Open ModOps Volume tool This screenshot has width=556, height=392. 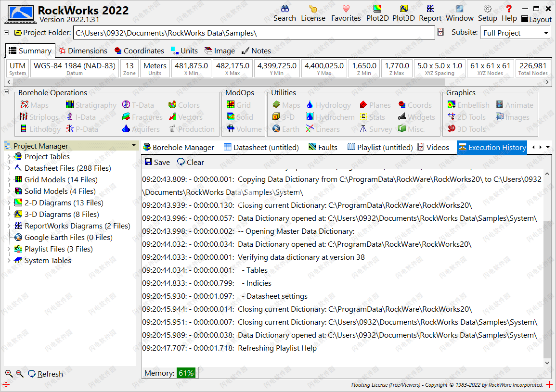245,129
